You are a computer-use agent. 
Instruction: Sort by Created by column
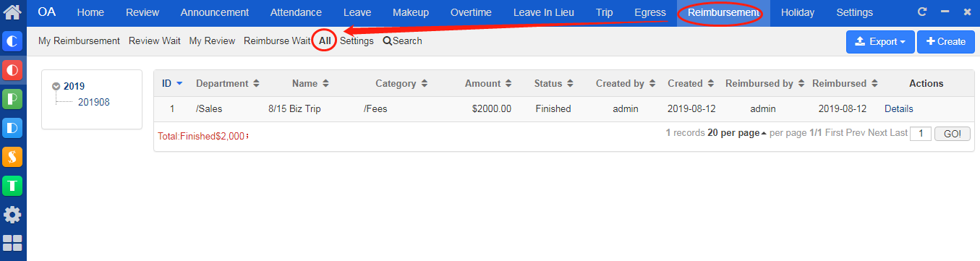point(626,83)
